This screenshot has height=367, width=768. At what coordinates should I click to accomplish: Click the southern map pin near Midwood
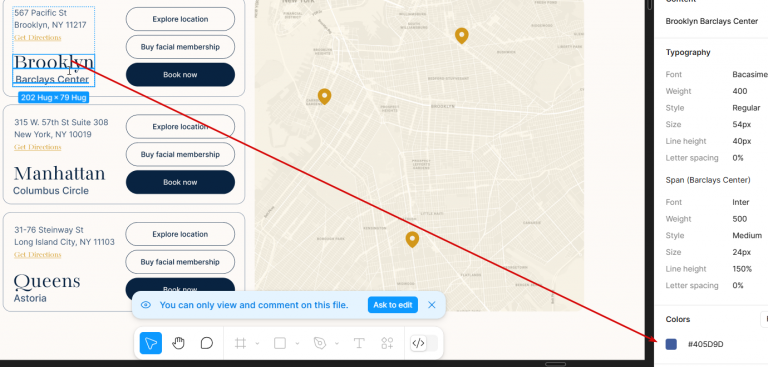point(412,240)
